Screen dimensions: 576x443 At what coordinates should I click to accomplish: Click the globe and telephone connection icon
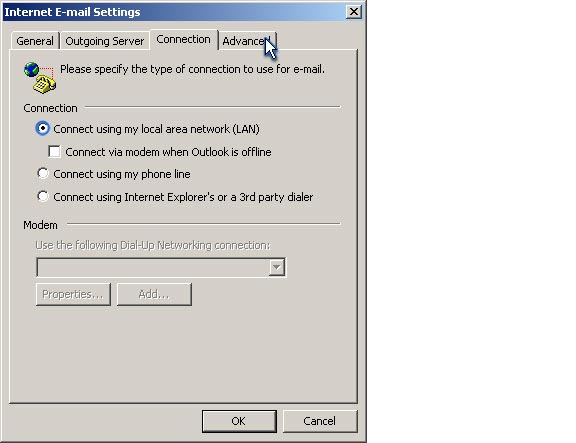(x=40, y=78)
